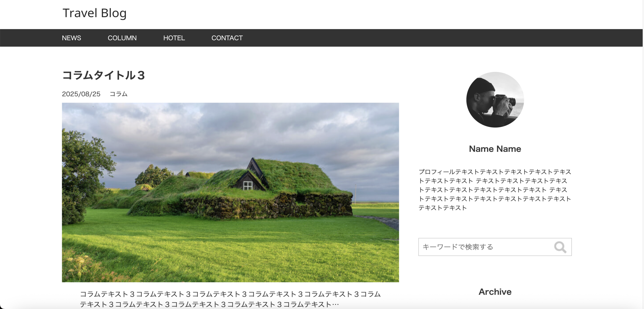Select the コラム category label
The width and height of the screenshot is (644, 309).
[118, 94]
